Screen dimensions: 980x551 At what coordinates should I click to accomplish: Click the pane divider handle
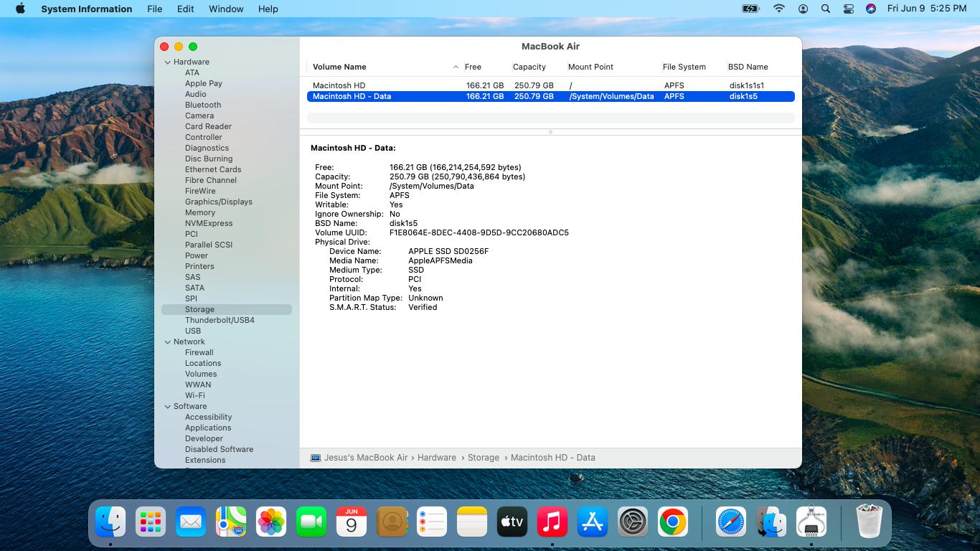pos(550,132)
